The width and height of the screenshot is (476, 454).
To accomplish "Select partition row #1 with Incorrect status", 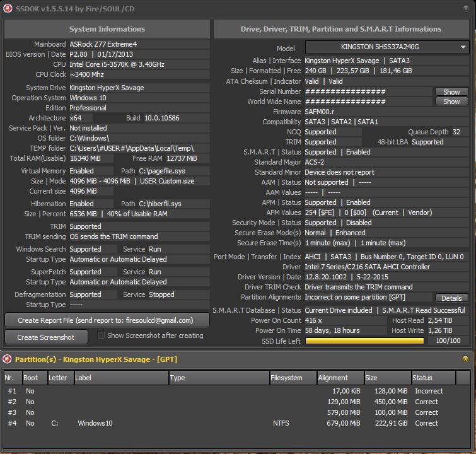I will [237, 391].
